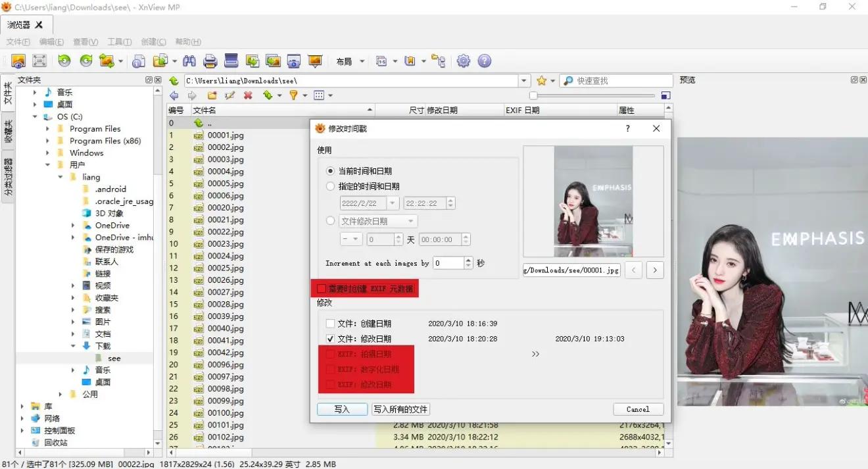The height and width of the screenshot is (469, 868).
Task: Enable the 需要时创建 EXIF 元数据 checkbox
Action: click(x=322, y=288)
